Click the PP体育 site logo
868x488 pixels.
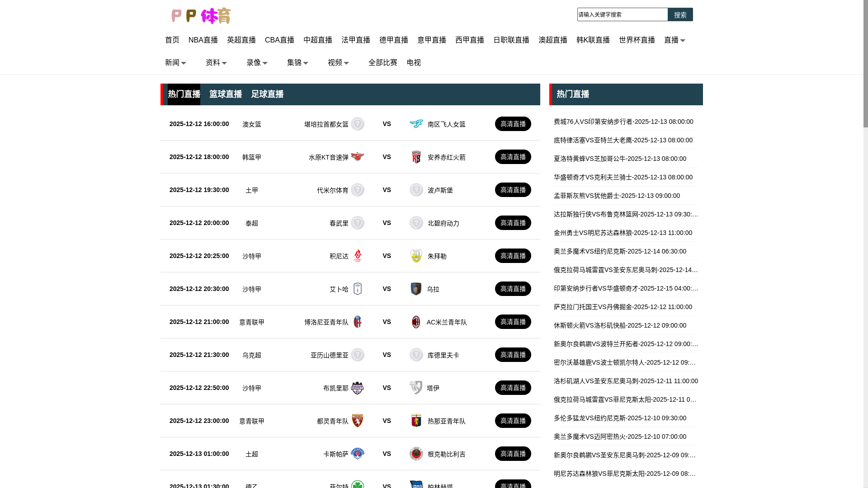[x=201, y=16]
